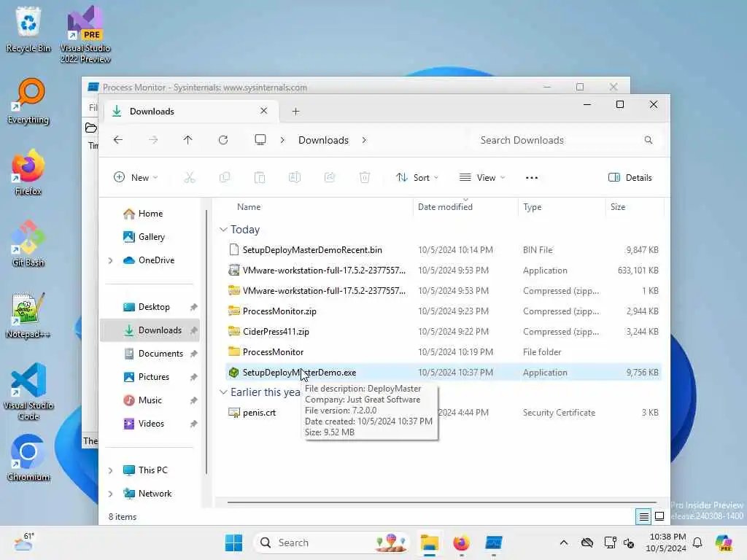The image size is (747, 560).
Task: Launch Visual Studio Code from desktop
Action: pos(28,392)
